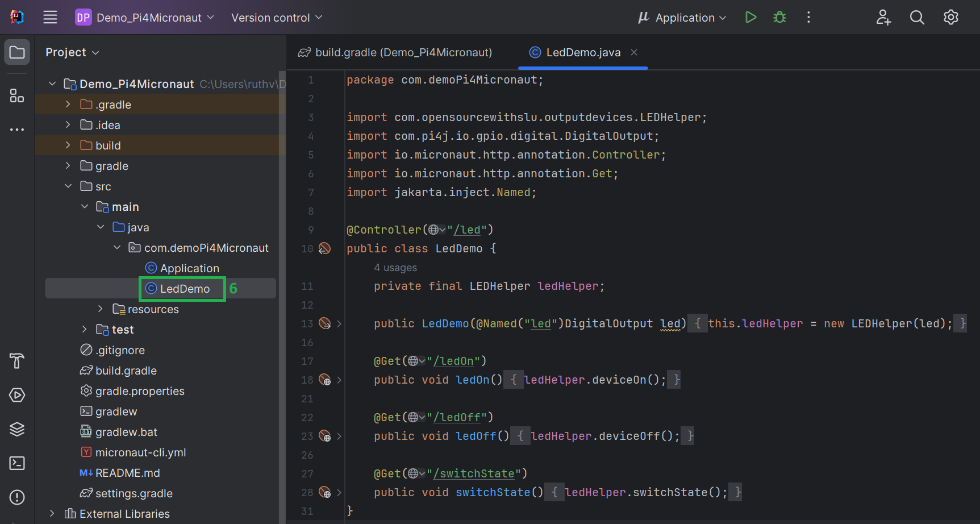Image resolution: width=980 pixels, height=524 pixels.
Task: Open the Build hammer tool window
Action: click(17, 361)
